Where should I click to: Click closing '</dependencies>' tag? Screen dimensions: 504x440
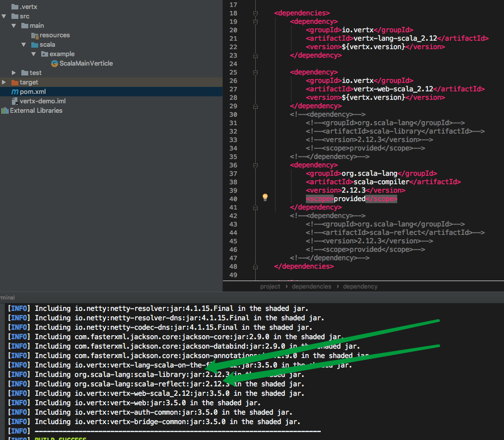click(x=304, y=267)
